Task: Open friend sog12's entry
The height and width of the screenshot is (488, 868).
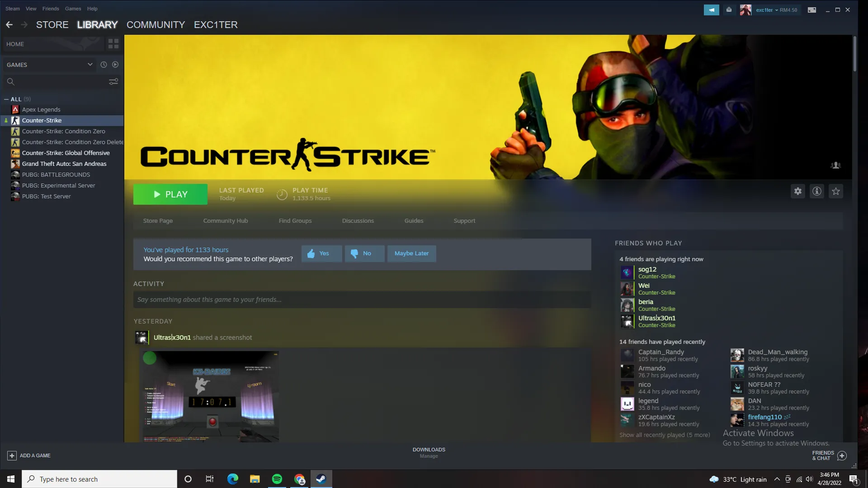Action: coord(648,272)
